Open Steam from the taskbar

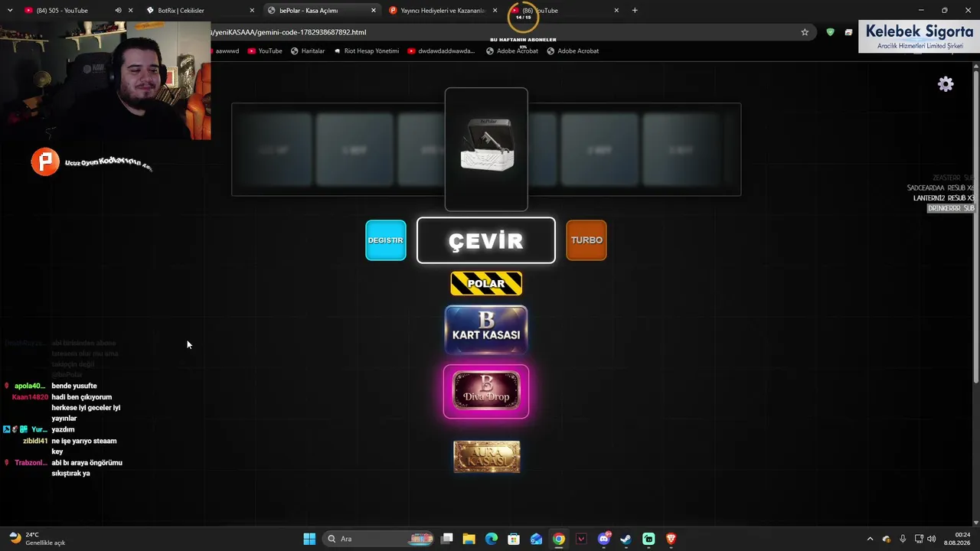(626, 539)
